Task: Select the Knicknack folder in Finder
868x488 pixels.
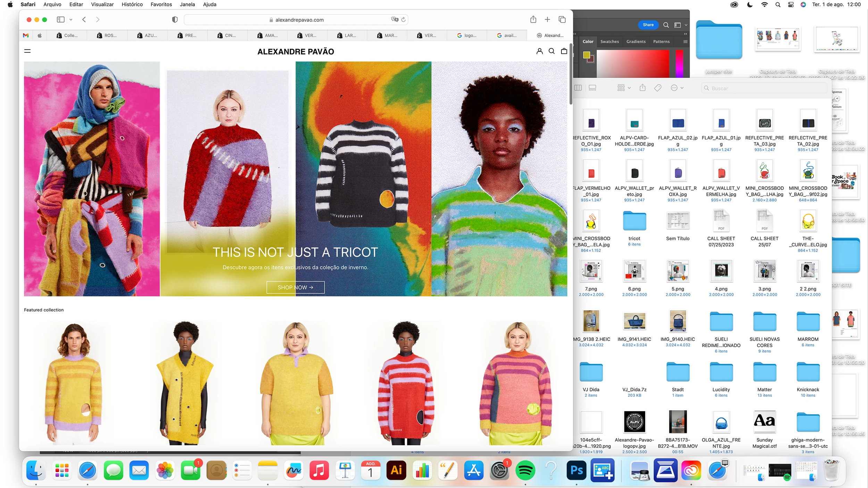Action: (808, 372)
